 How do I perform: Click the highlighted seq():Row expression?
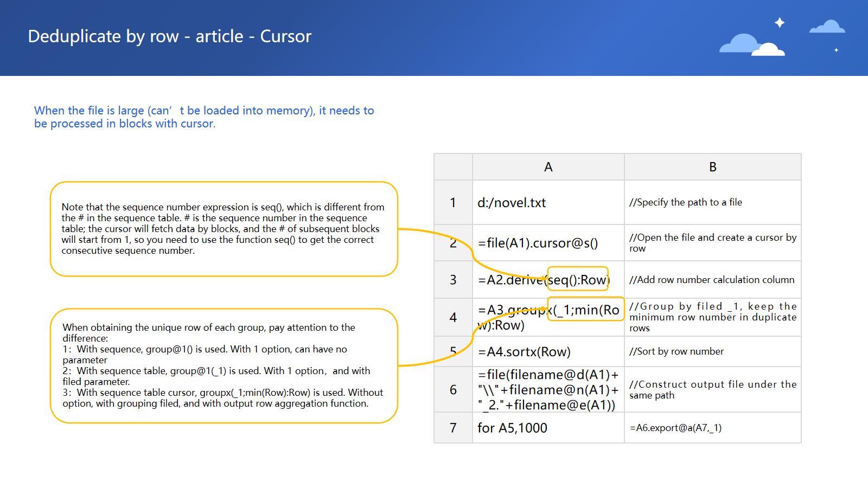578,279
